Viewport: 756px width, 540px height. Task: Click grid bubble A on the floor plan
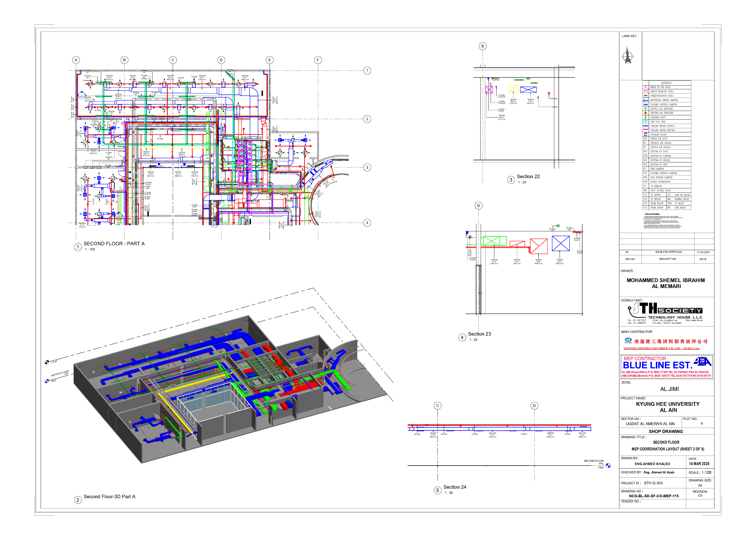(76, 60)
